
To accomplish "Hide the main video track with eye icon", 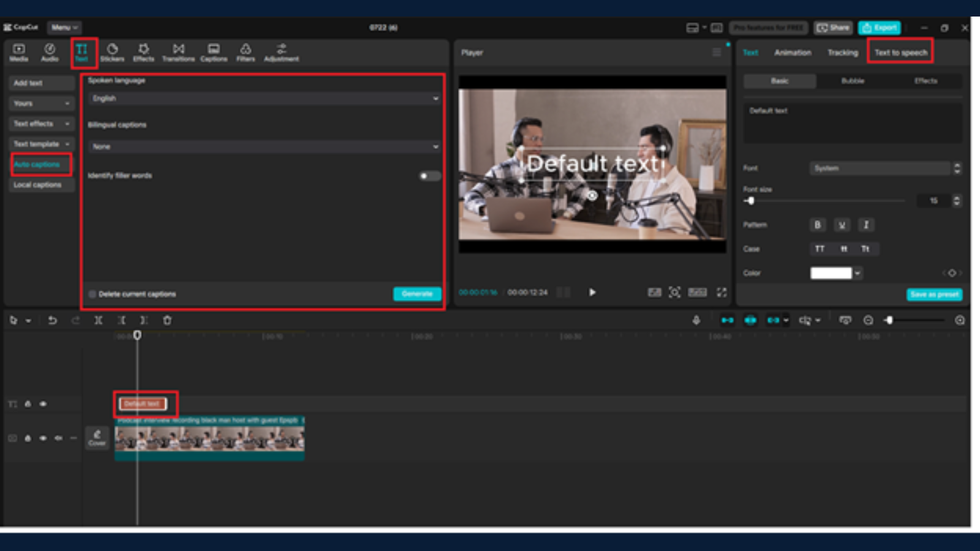I will point(43,438).
